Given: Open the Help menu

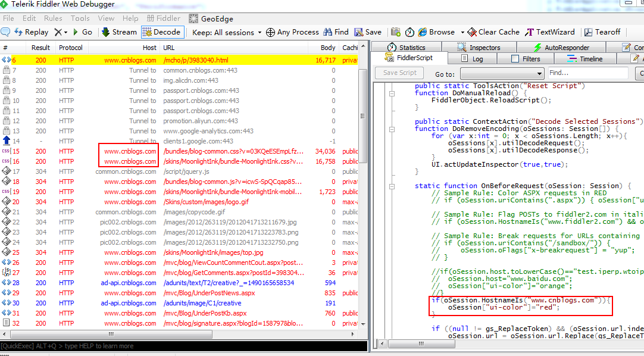Looking at the screenshot, I should pyautogui.click(x=130, y=18).
